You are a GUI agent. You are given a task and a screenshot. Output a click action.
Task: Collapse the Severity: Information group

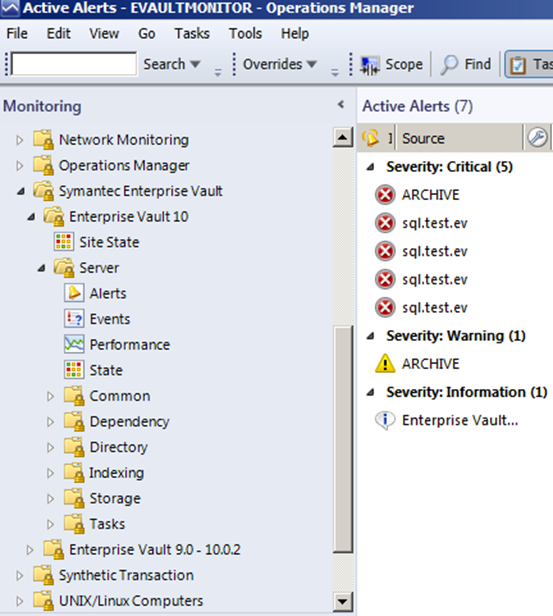370,392
